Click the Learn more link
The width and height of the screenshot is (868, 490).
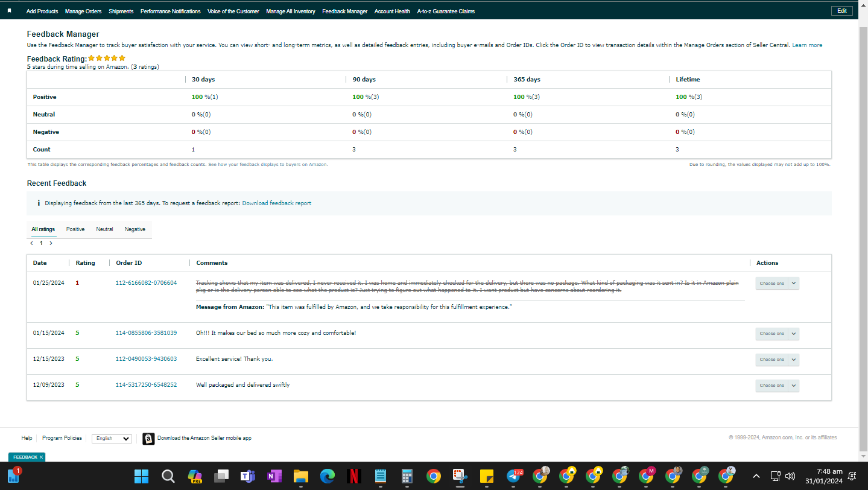(807, 45)
